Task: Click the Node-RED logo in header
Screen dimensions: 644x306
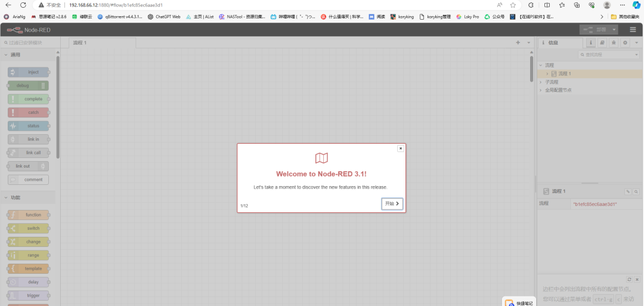Action: (x=29, y=30)
